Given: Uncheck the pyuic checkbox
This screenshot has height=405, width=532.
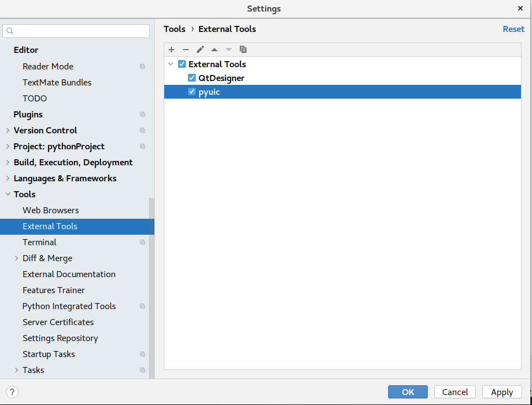Looking at the screenshot, I should point(191,91).
